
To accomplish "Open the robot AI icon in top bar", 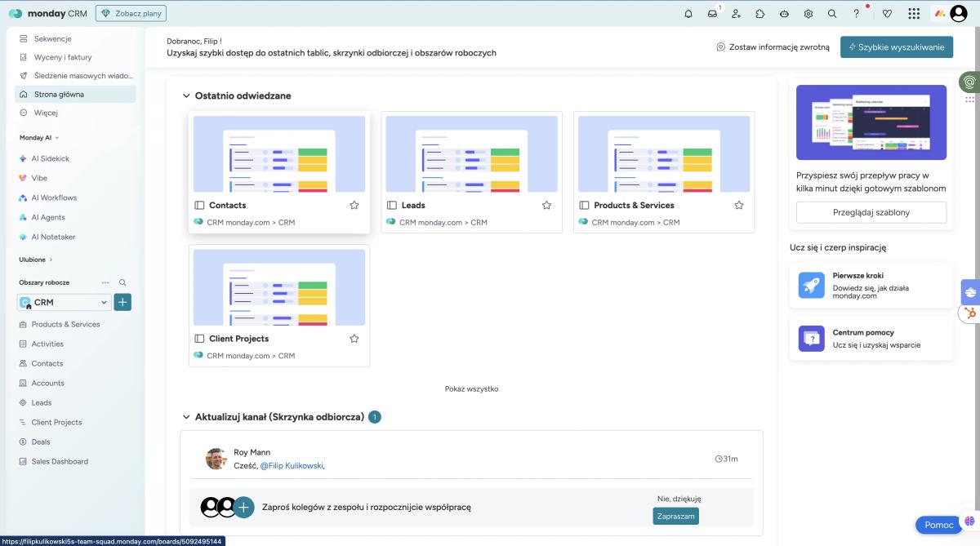I will (784, 13).
